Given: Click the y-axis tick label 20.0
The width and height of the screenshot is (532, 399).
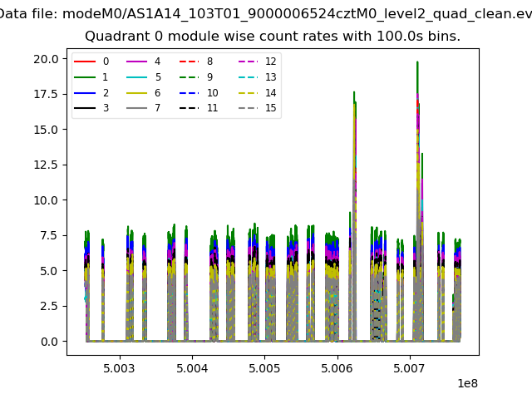Looking at the screenshot, I should point(45,59).
